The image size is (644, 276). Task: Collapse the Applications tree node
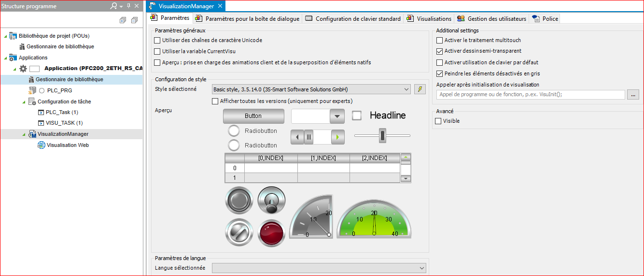(x=5, y=58)
